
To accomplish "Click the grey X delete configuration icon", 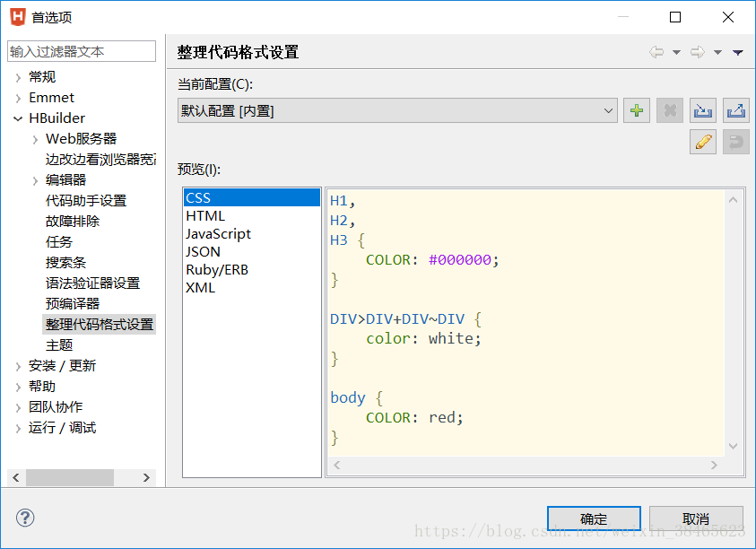I will click(670, 110).
